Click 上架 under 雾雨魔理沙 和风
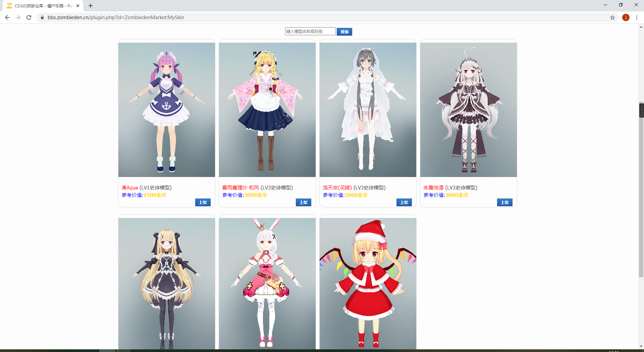This screenshot has width=644, height=352. pyautogui.click(x=303, y=202)
